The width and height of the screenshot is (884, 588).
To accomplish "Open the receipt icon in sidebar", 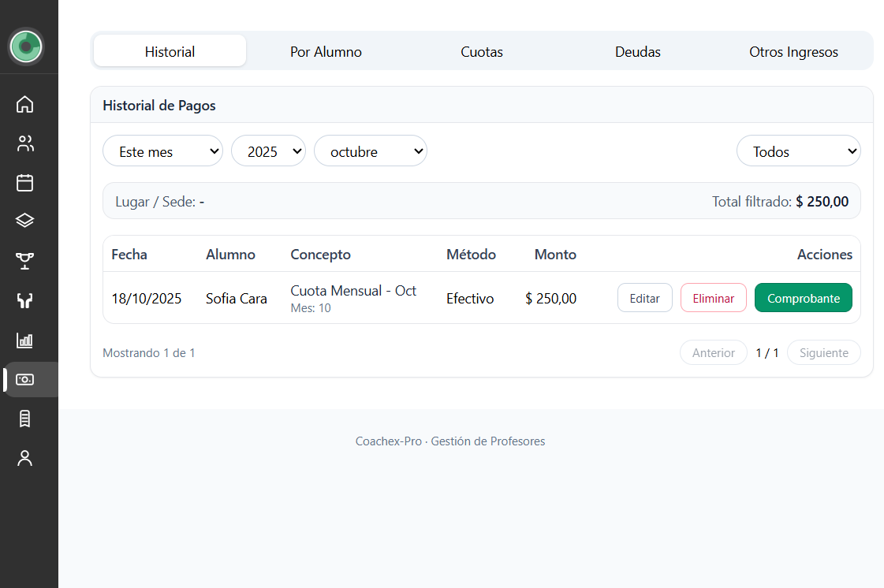I will click(x=25, y=419).
